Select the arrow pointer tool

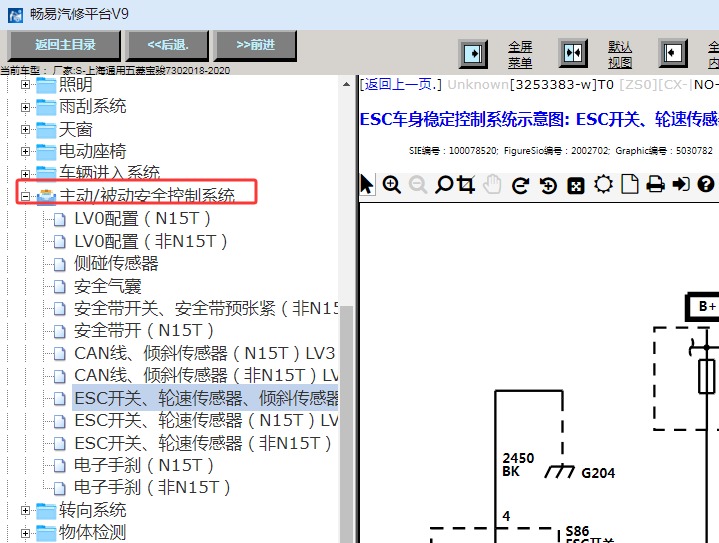click(367, 185)
